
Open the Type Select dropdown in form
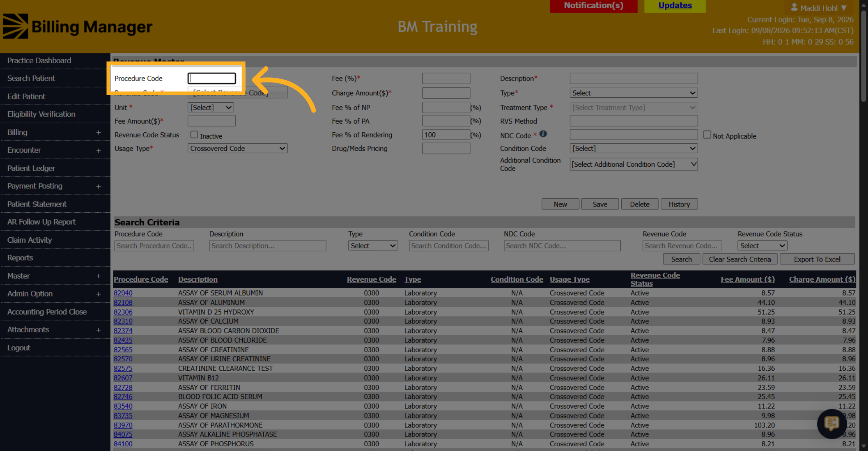click(634, 93)
